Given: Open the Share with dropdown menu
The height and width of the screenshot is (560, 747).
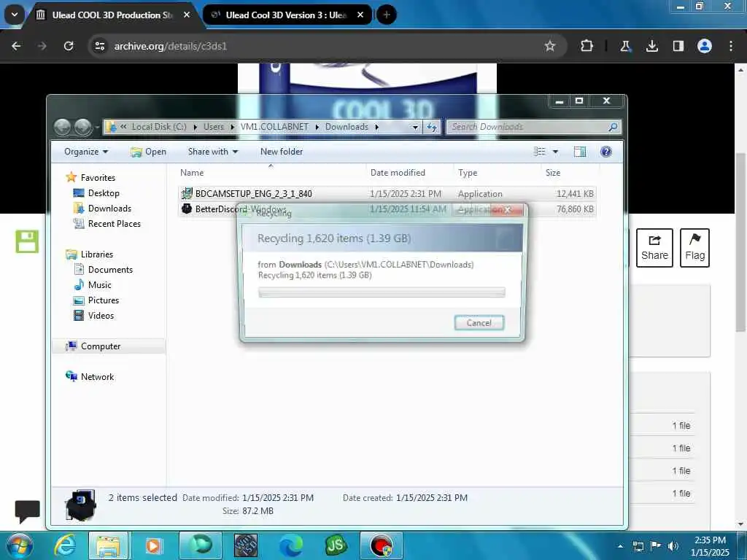Looking at the screenshot, I should click(x=213, y=152).
